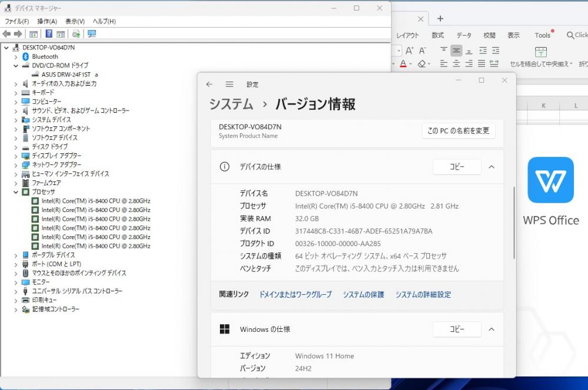Select column K header in WPS spreadsheet
The height and width of the screenshot is (390, 588).
[x=543, y=106]
